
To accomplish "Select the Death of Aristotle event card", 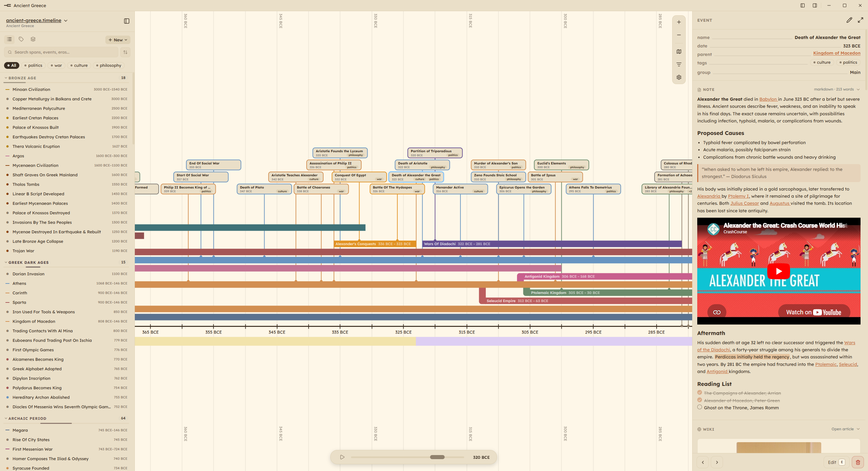I will pos(422,165).
